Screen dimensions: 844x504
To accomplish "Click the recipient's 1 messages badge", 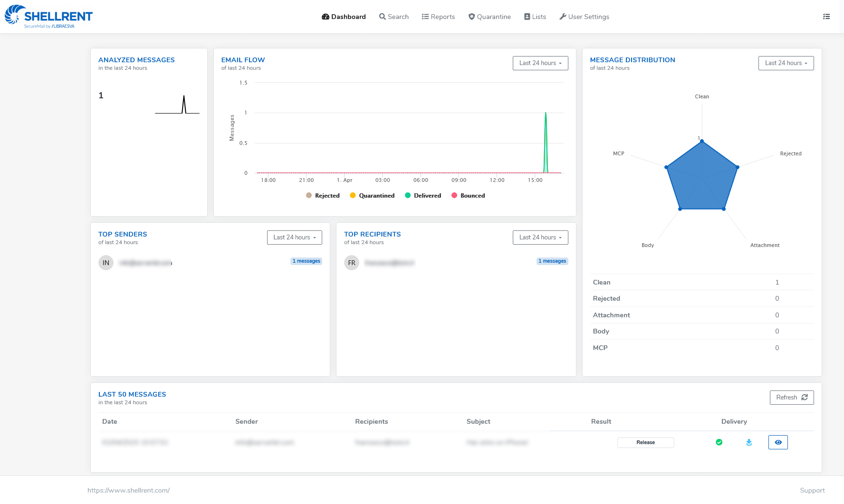I will coord(552,261).
